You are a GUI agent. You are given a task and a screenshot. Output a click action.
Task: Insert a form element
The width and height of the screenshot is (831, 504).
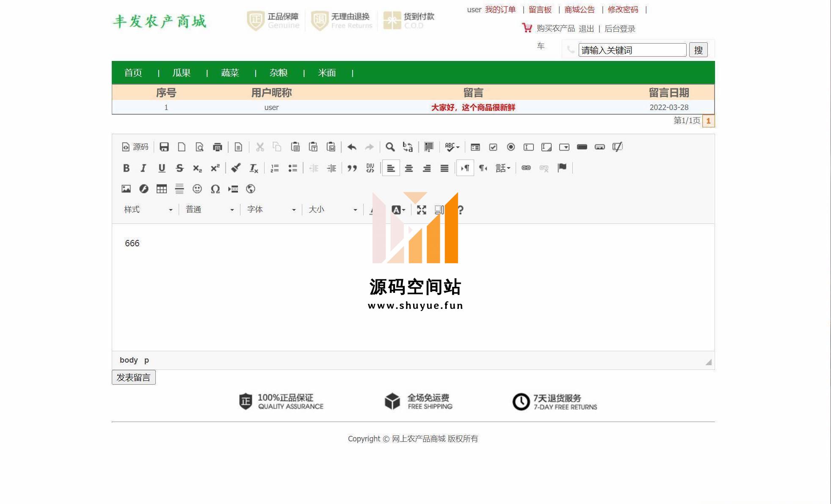[x=475, y=147]
